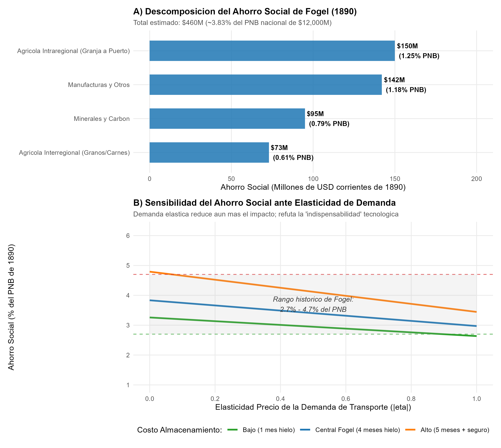Click 'Central Fogel (4 meses hielo)' legend label
The image size is (501, 448).
[x=358, y=430]
